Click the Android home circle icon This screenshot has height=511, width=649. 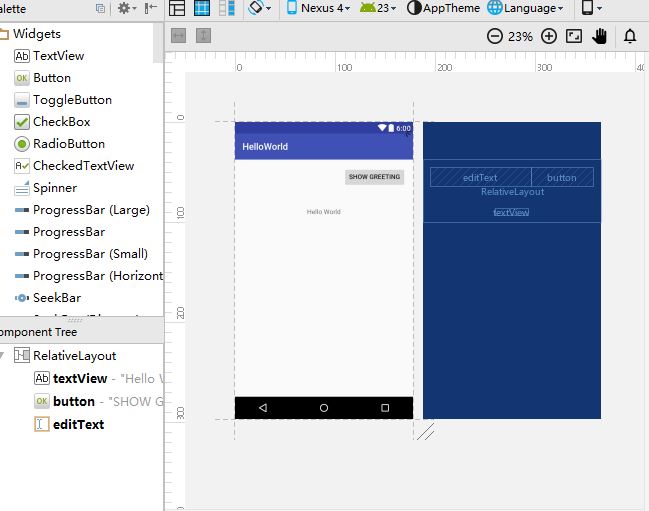coord(324,408)
